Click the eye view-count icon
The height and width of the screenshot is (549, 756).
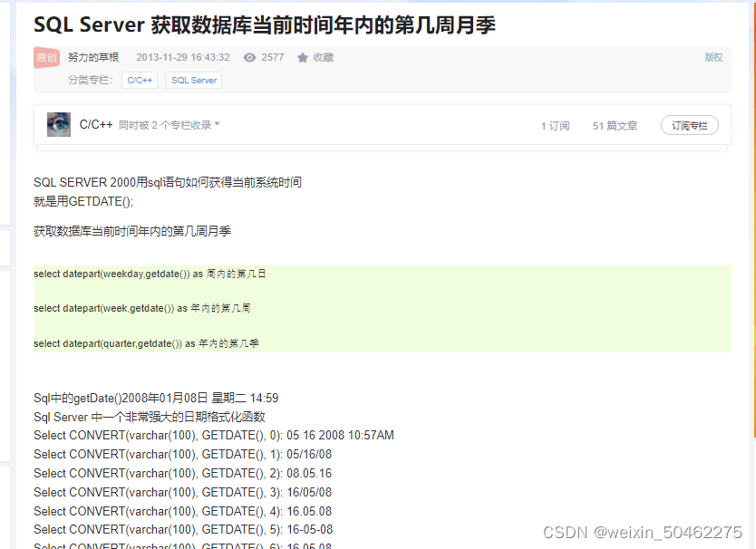pyautogui.click(x=249, y=58)
